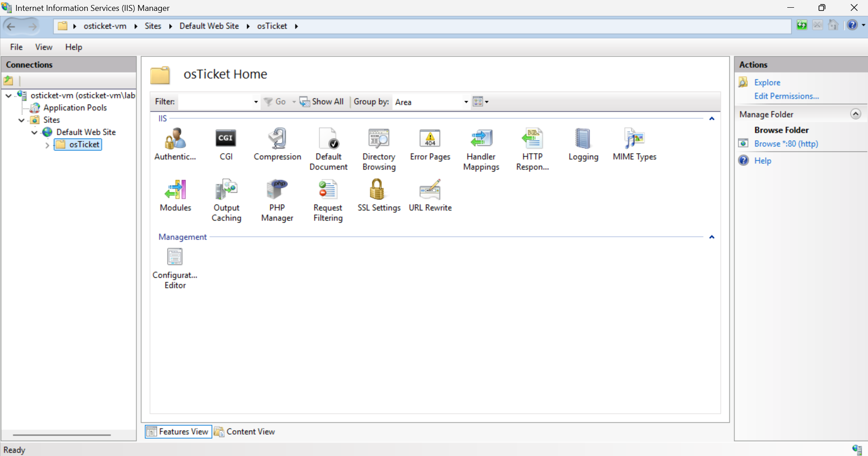Collapse the Sites tree node
The height and width of the screenshot is (456, 868).
21,120
